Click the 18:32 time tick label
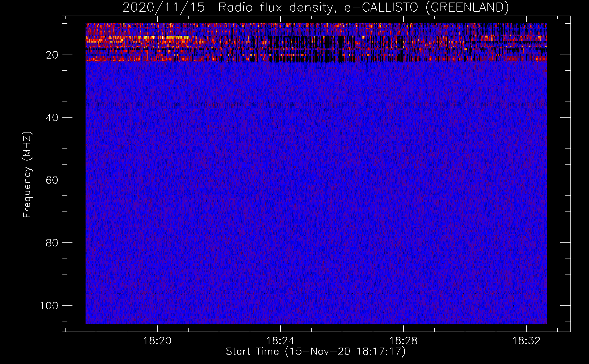589x364 pixels. point(526,341)
